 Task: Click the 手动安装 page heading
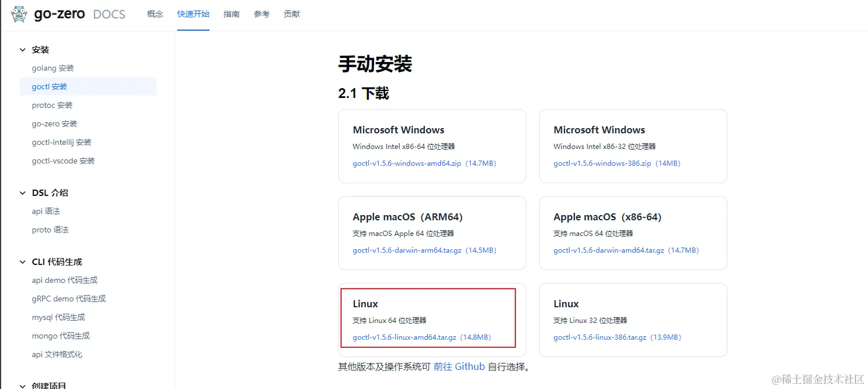(375, 64)
